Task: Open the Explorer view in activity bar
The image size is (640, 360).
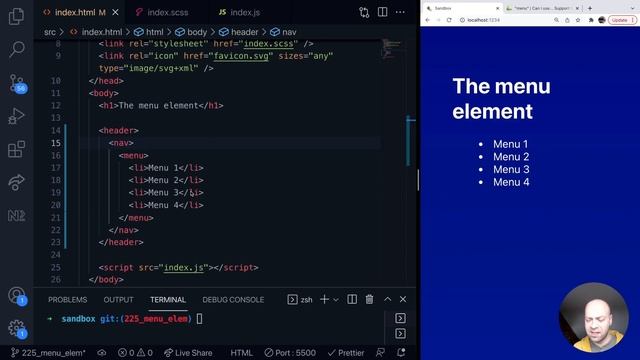Action: (x=16, y=16)
